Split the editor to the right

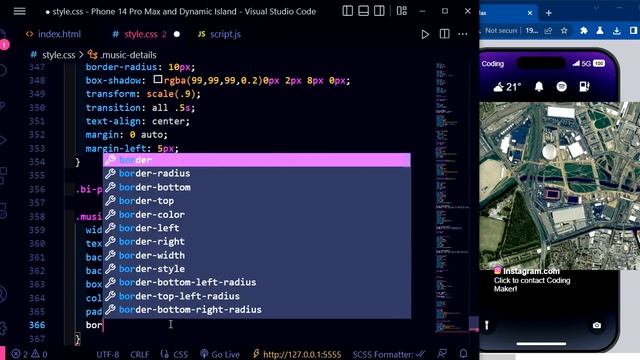click(x=444, y=34)
